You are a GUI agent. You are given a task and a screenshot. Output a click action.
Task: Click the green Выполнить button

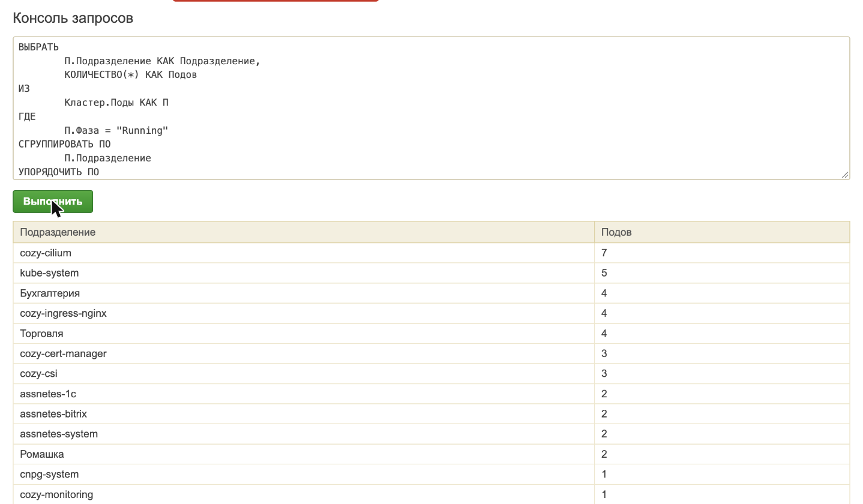[x=53, y=202]
